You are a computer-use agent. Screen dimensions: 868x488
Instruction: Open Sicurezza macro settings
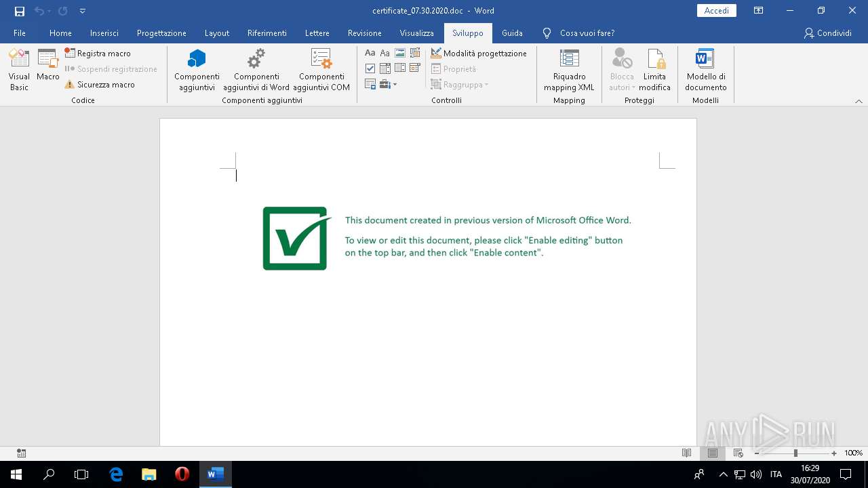click(100, 85)
